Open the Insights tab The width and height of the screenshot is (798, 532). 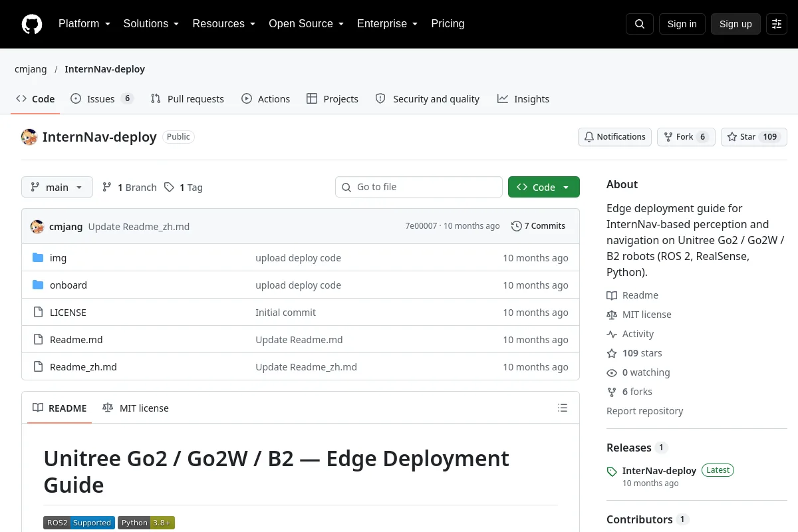[x=523, y=98]
